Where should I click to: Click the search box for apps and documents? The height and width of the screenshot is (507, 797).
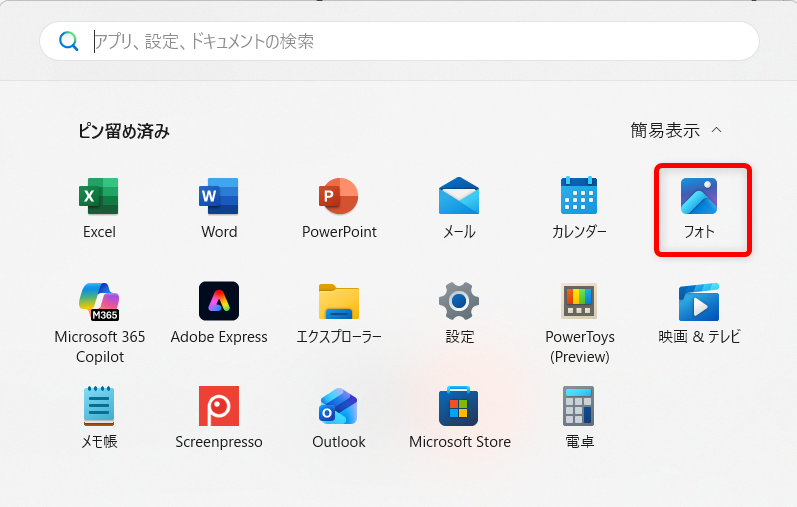coord(400,41)
